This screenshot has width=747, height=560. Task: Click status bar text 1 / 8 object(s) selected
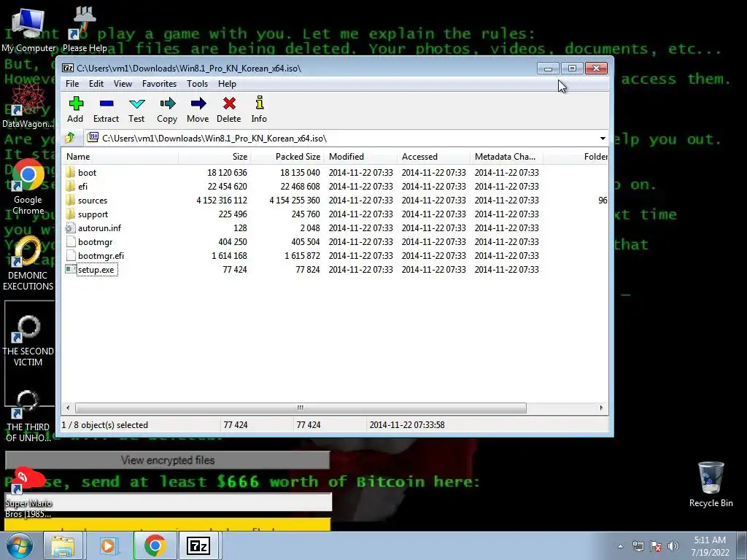[105, 425]
